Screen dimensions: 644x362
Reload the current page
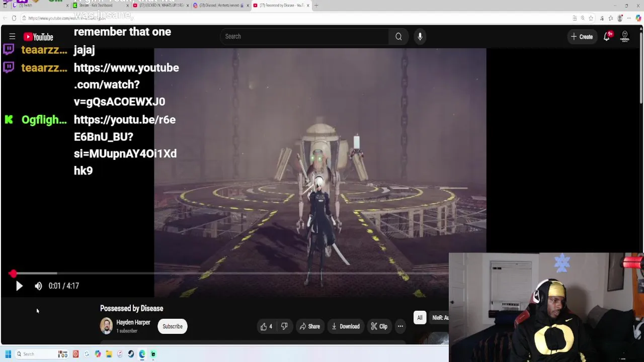coord(14,18)
